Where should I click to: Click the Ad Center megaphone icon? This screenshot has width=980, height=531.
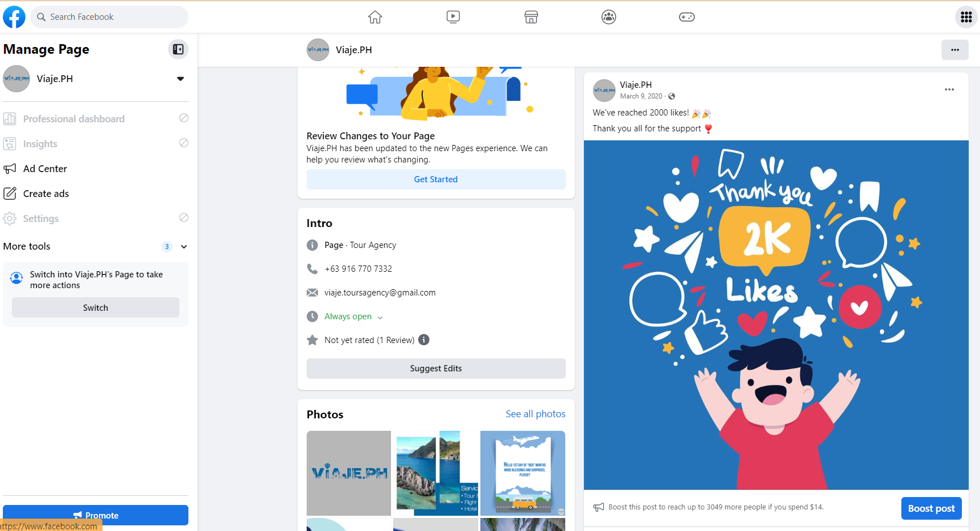(x=10, y=169)
